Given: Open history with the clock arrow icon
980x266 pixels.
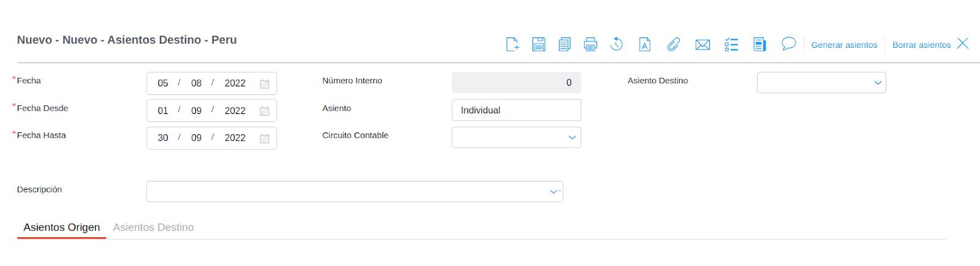Looking at the screenshot, I should 616,44.
